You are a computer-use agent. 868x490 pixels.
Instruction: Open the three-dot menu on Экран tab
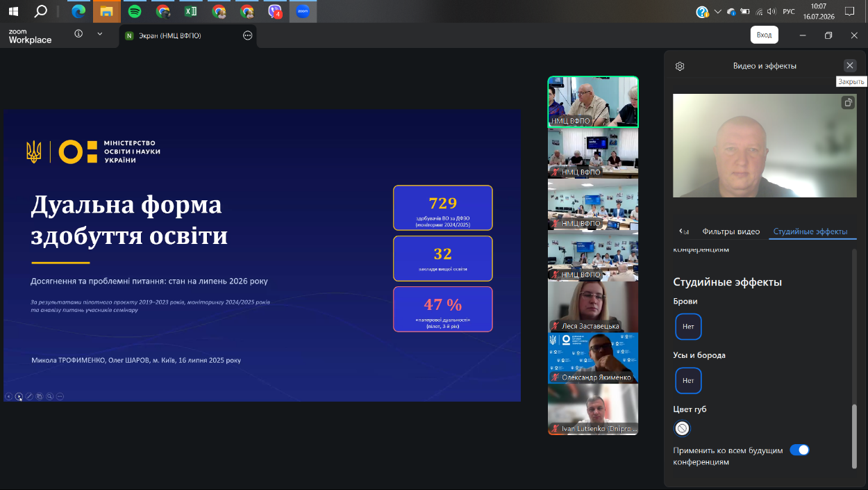coord(248,35)
